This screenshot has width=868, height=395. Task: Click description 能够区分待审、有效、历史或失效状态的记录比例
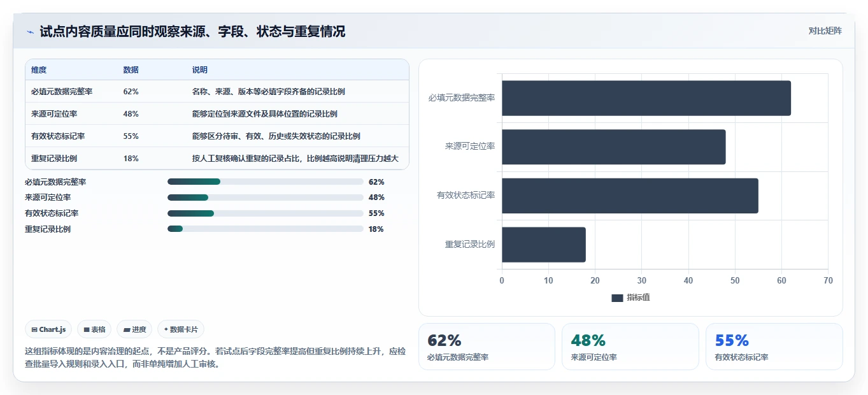tap(276, 136)
